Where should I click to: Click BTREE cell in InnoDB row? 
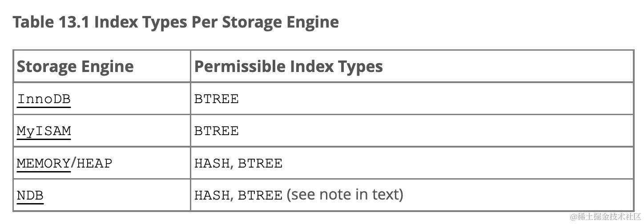[217, 99]
